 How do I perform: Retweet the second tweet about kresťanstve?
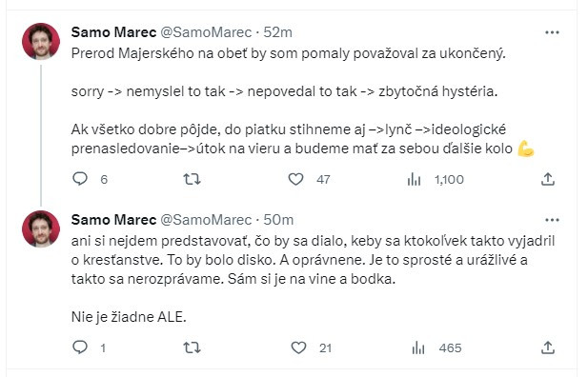[x=192, y=348]
